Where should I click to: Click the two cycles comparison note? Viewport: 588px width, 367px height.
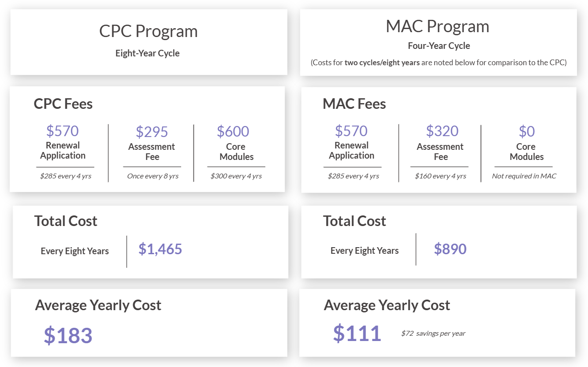click(438, 63)
